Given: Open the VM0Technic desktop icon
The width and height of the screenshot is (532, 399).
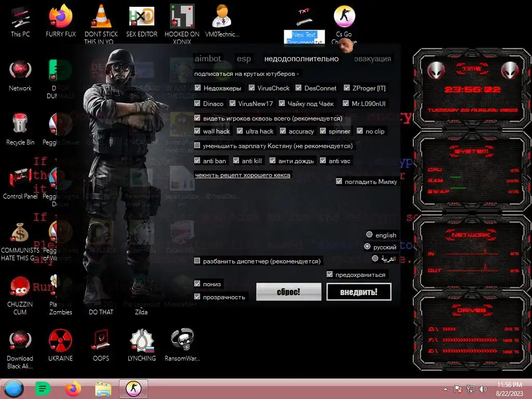Looking at the screenshot, I should pyautogui.click(x=222, y=21).
